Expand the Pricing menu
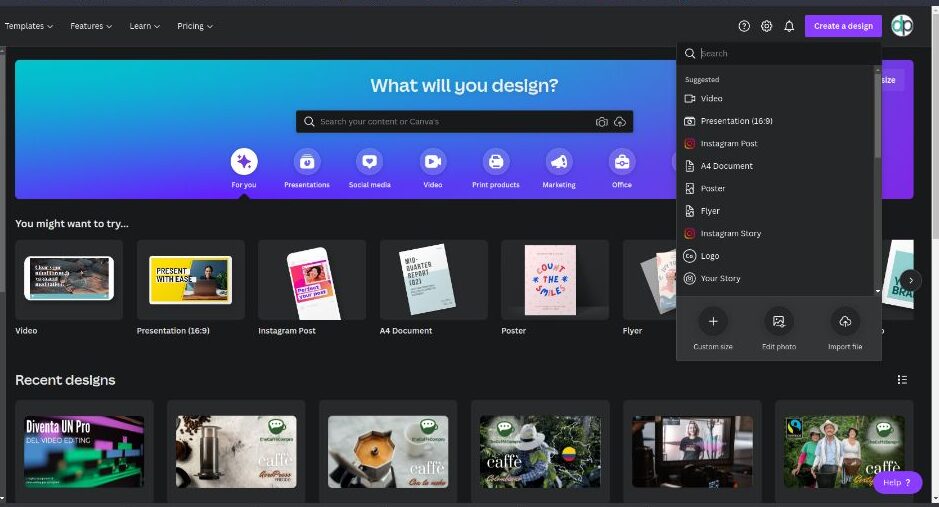The image size is (939, 507). pyautogui.click(x=195, y=26)
